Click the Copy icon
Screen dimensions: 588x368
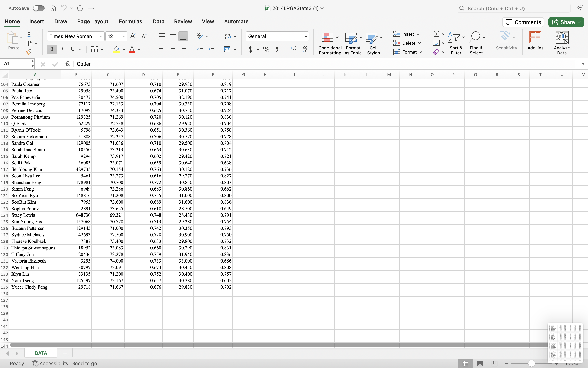(x=29, y=43)
